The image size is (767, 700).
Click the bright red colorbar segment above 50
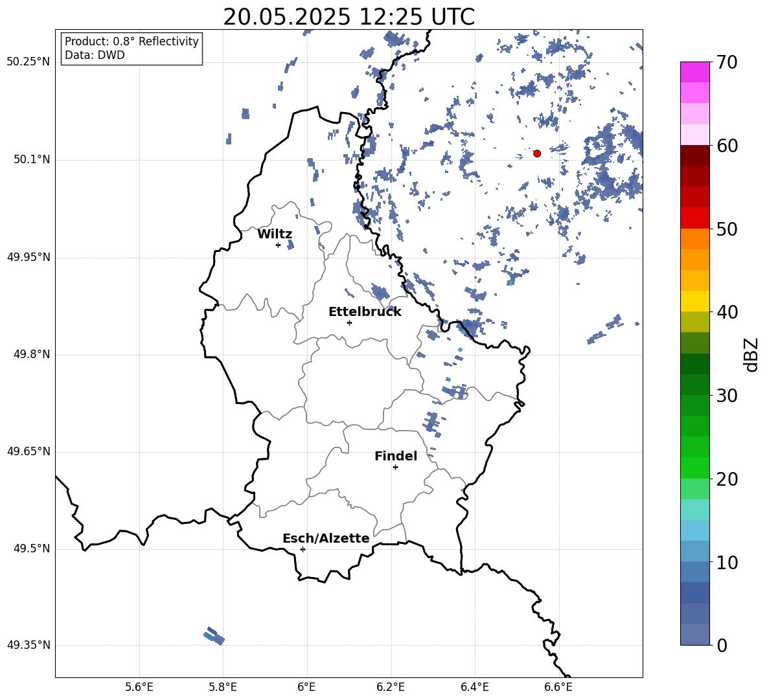695,218
